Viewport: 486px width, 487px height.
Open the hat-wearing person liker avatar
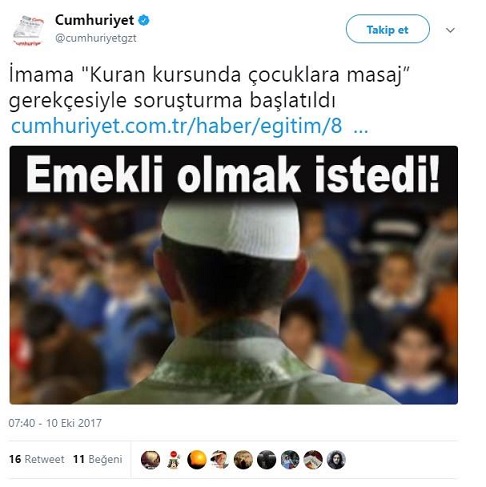pos(220,460)
